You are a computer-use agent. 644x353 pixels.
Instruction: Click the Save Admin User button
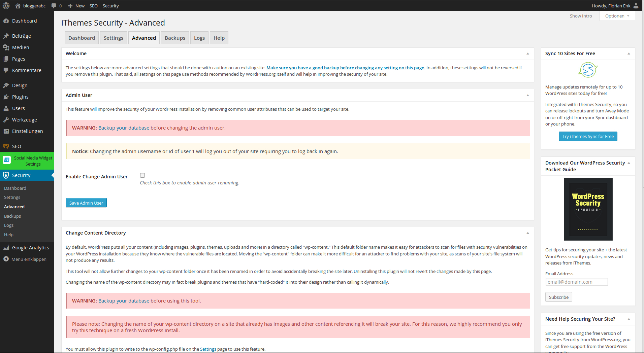tap(86, 203)
